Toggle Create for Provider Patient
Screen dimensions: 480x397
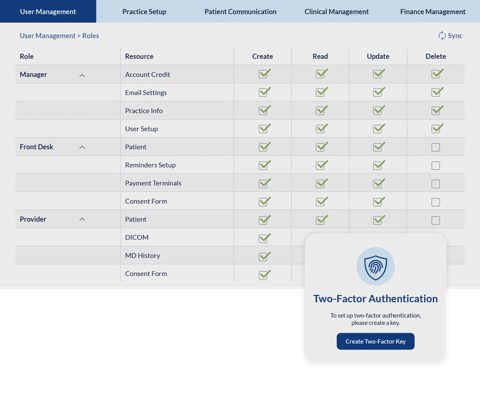point(264,219)
